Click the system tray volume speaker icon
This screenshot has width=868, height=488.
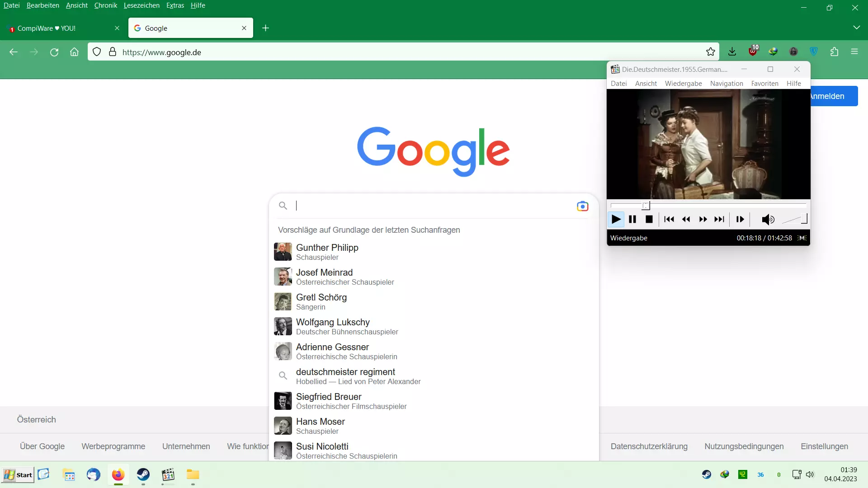[810, 474]
